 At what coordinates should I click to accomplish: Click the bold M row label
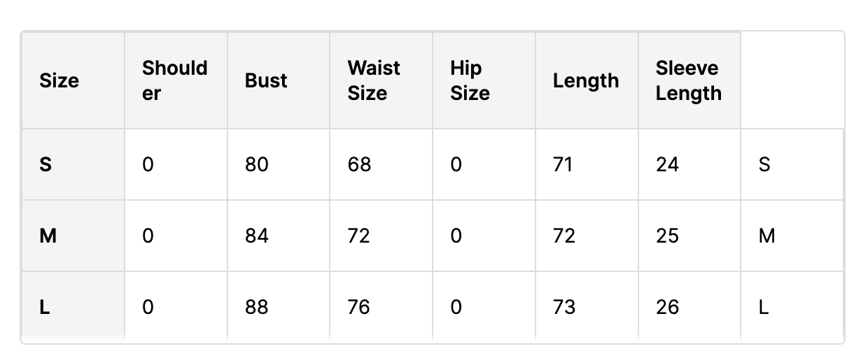(x=48, y=236)
